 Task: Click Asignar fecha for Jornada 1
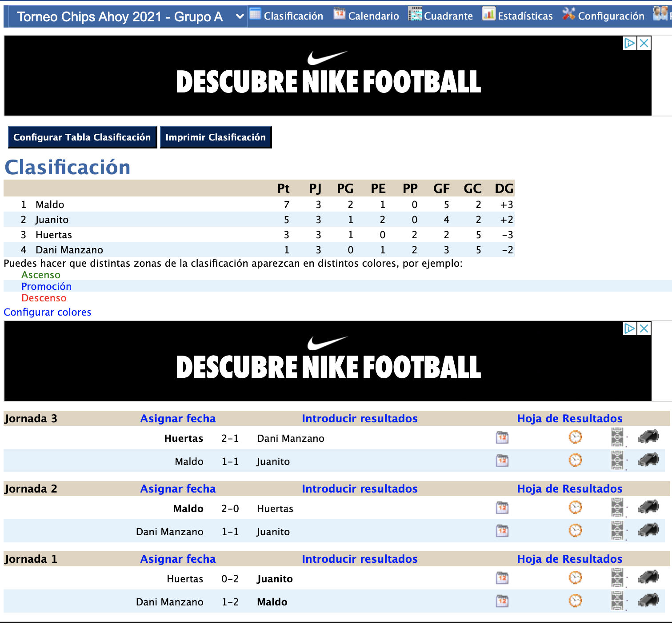click(178, 559)
